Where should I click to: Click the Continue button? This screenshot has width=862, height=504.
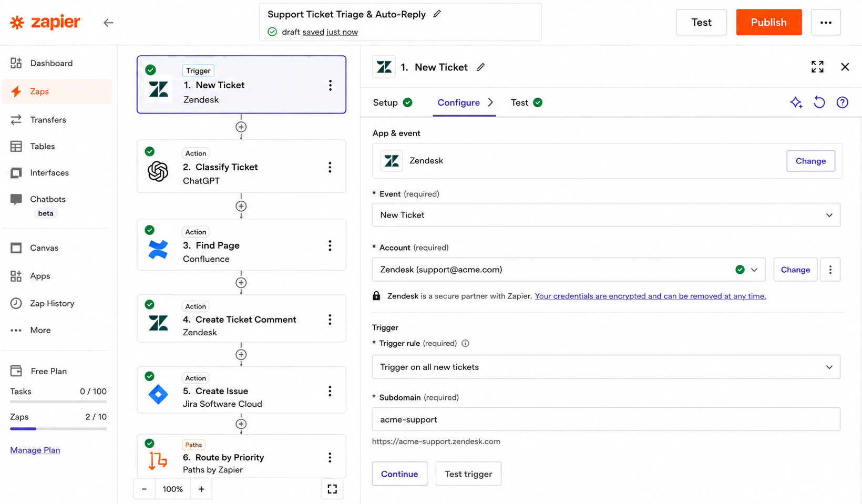pos(399,474)
